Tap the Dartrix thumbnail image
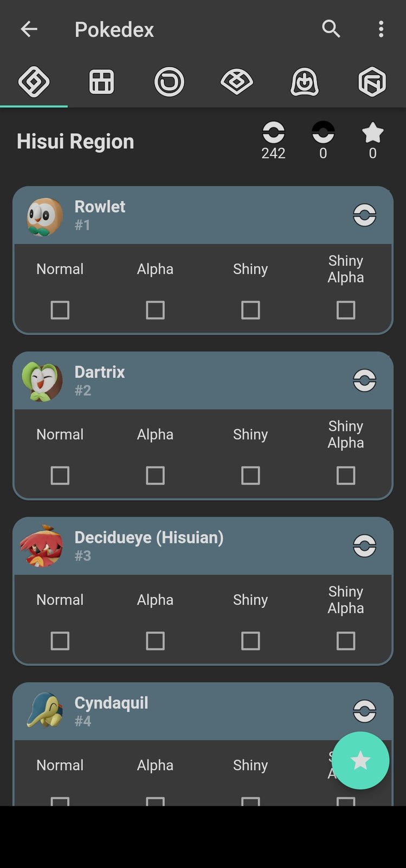The image size is (406, 868). pyautogui.click(x=42, y=381)
